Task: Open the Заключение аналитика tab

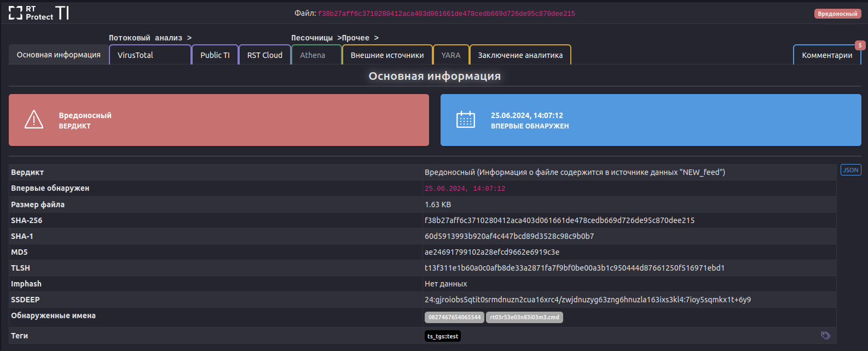Action: (x=520, y=55)
